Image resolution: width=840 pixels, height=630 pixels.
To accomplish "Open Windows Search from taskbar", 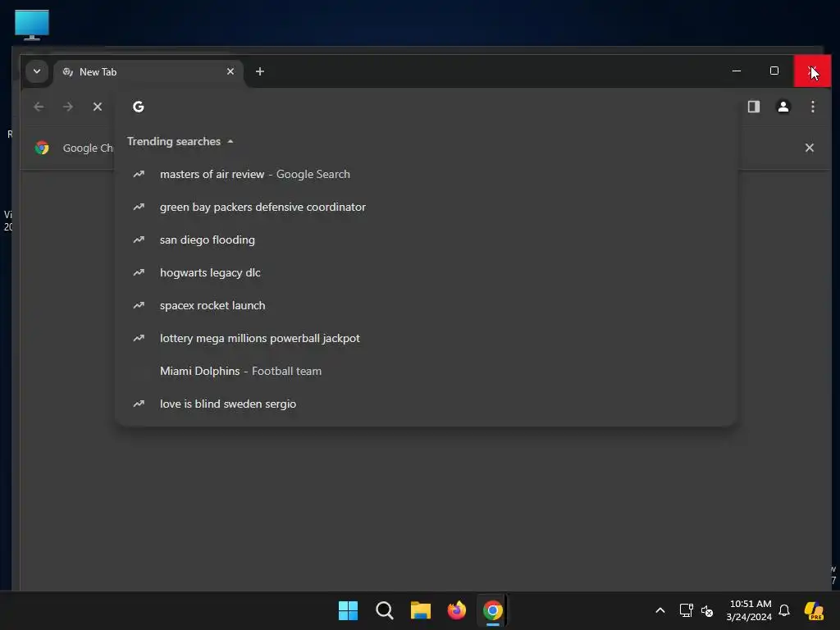I will tap(384, 610).
